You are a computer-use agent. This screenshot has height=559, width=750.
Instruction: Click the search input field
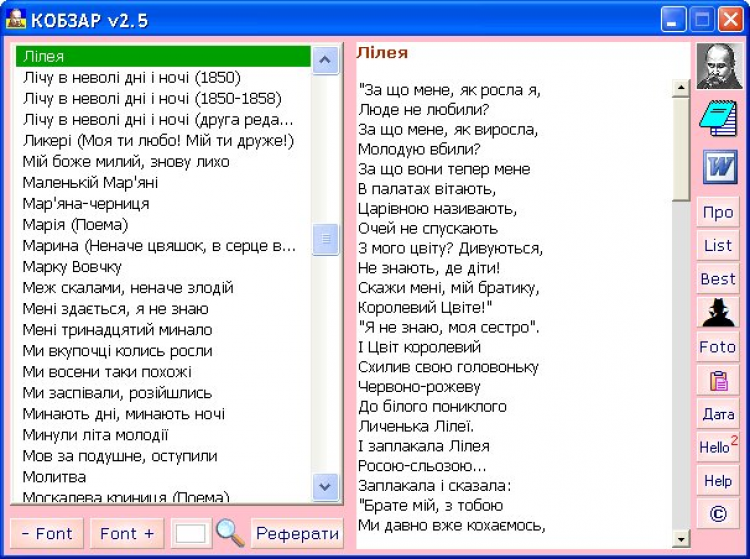point(191,533)
